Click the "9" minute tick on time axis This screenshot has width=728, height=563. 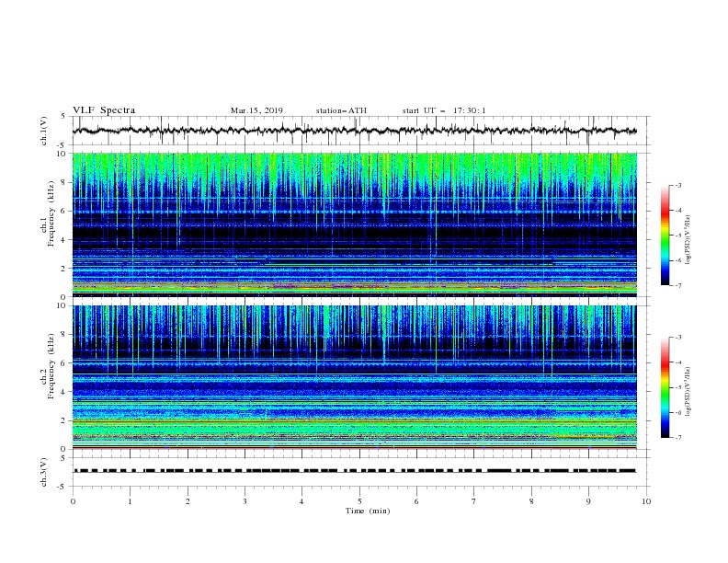coord(588,501)
